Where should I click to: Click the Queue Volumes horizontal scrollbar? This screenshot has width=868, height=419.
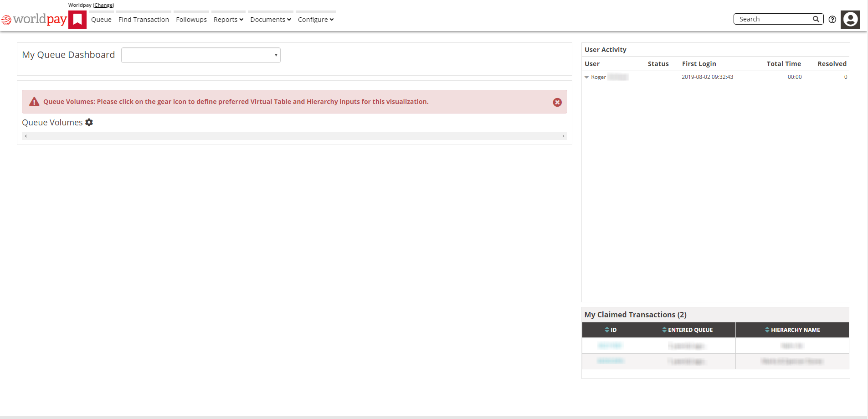294,136
